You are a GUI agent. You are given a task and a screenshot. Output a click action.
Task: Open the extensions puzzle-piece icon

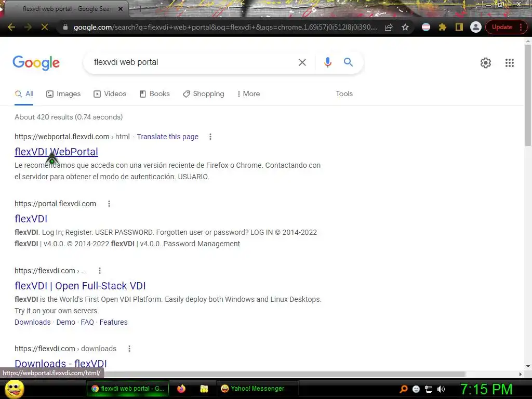click(443, 27)
